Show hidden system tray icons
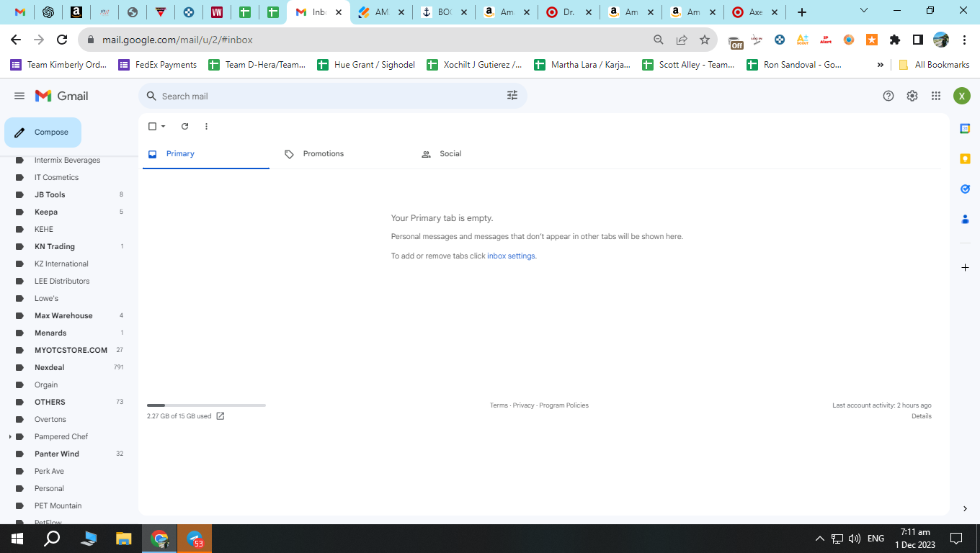 [819, 539]
